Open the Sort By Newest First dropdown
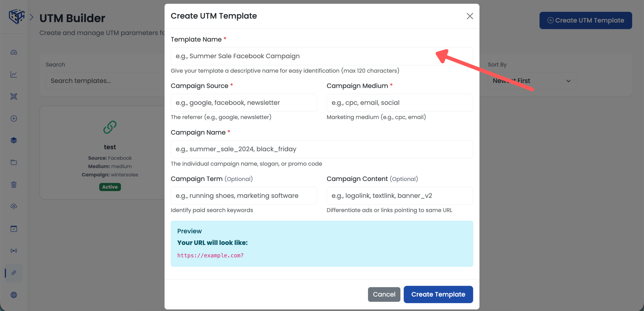 532,81
